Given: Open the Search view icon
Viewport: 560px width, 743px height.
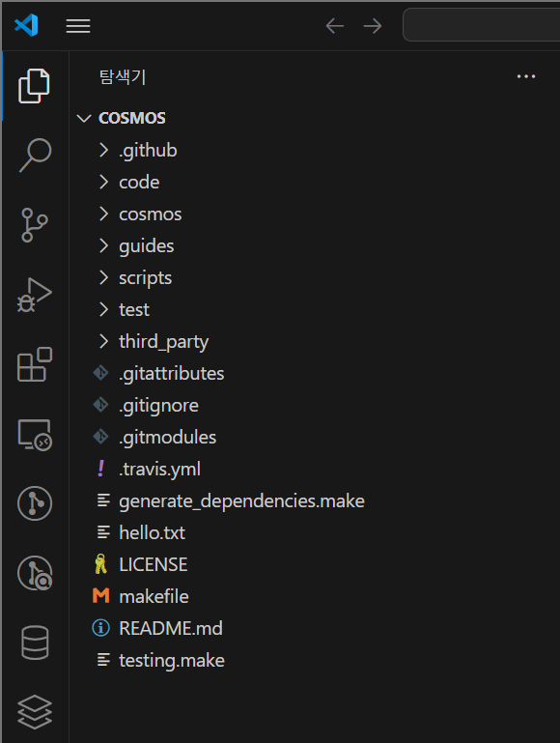Looking at the screenshot, I should 35,155.
